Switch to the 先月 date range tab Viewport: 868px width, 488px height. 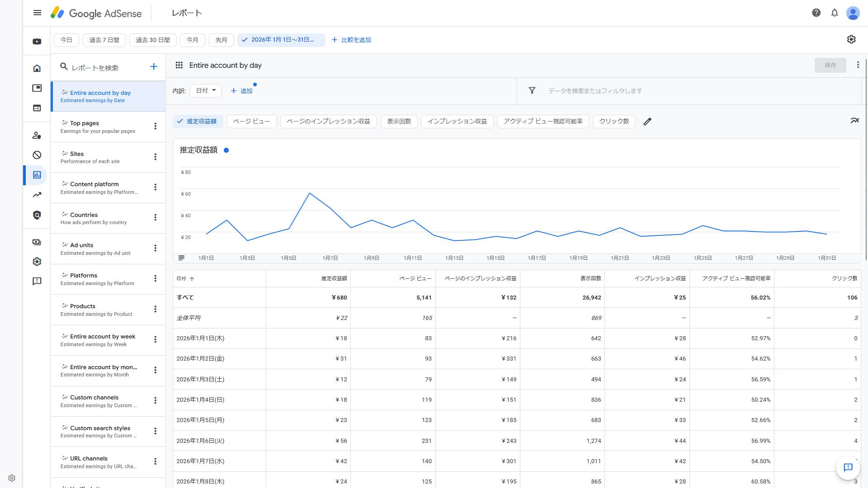click(221, 40)
